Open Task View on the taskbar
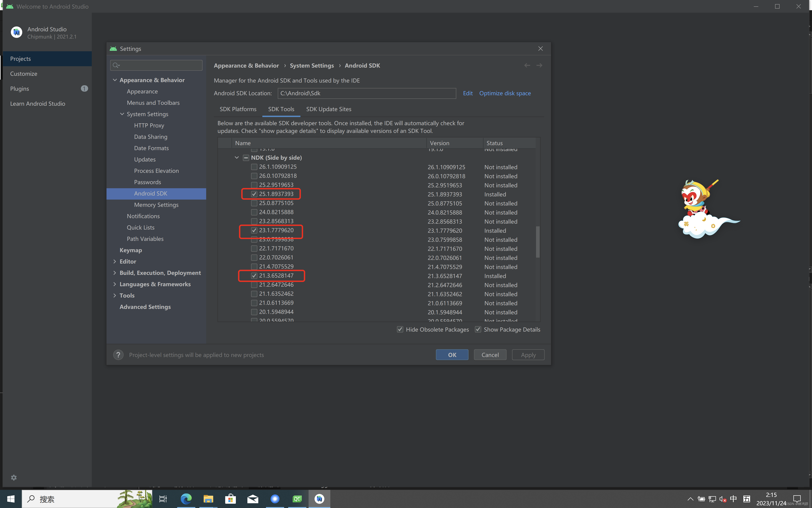This screenshot has height=508, width=812. point(163,499)
